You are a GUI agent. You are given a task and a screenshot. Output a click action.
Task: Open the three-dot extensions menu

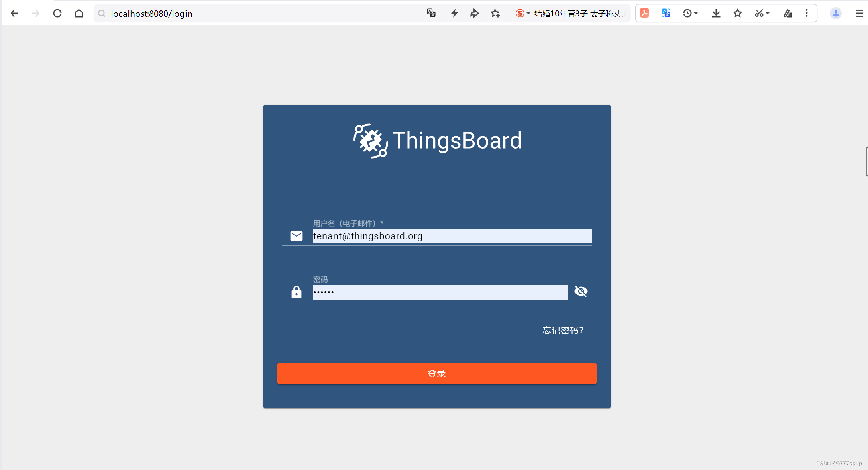point(807,13)
